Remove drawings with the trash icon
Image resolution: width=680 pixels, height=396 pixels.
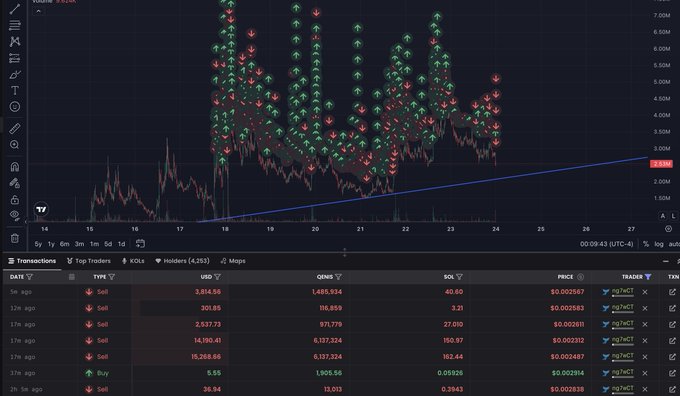pyautogui.click(x=15, y=238)
